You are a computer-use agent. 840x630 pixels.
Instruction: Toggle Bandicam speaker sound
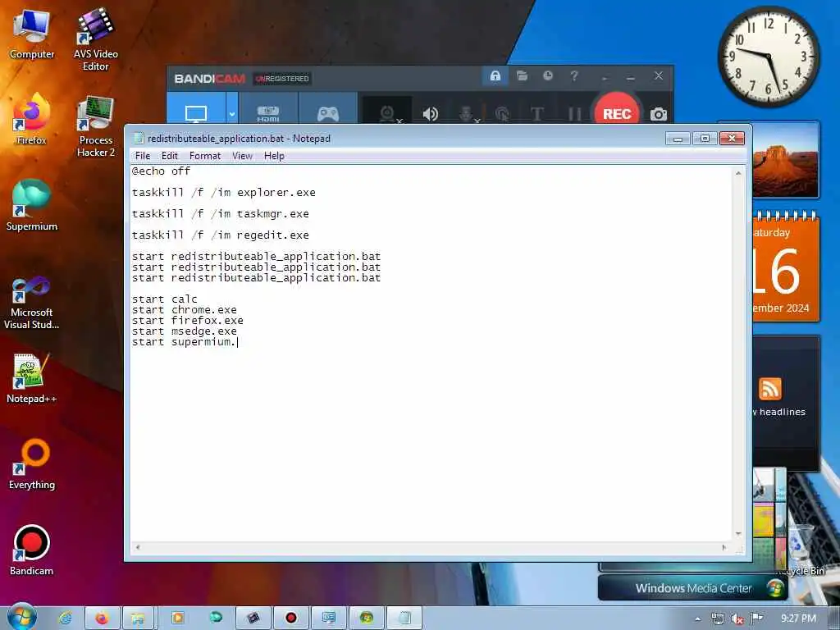pos(430,113)
